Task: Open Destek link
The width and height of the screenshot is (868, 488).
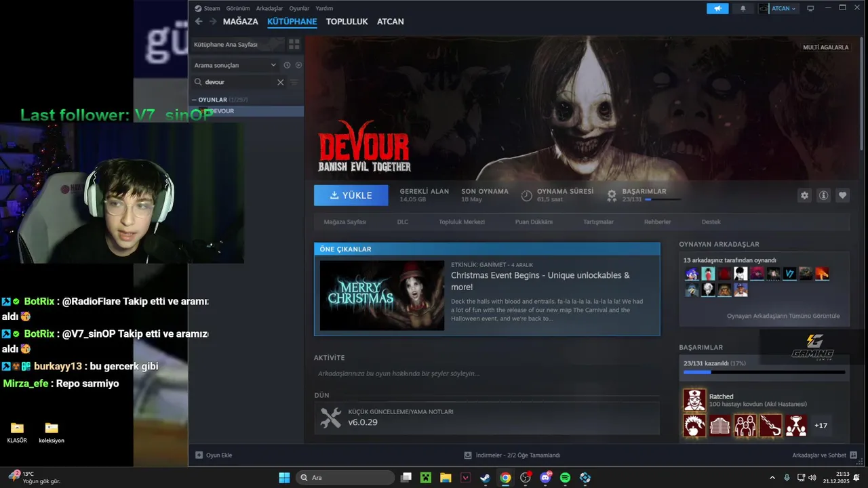Action: point(711,222)
